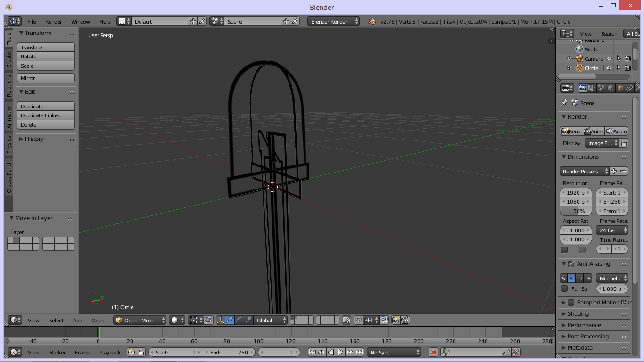
Task: Click the Mirror button
Action: click(46, 78)
